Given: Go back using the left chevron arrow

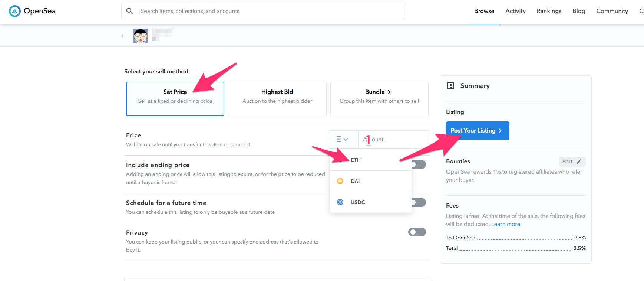Looking at the screenshot, I should click(x=122, y=36).
